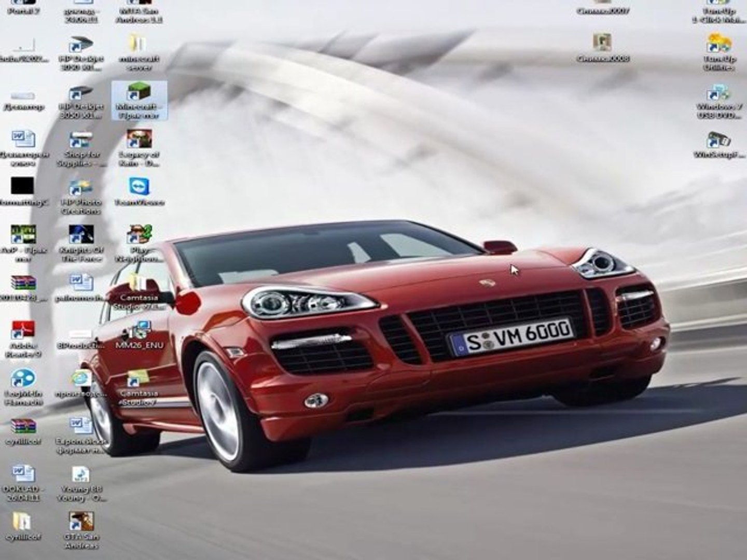Launch the WinSetupFromUSB shortcut
This screenshot has height=560, width=747.
coord(719,144)
